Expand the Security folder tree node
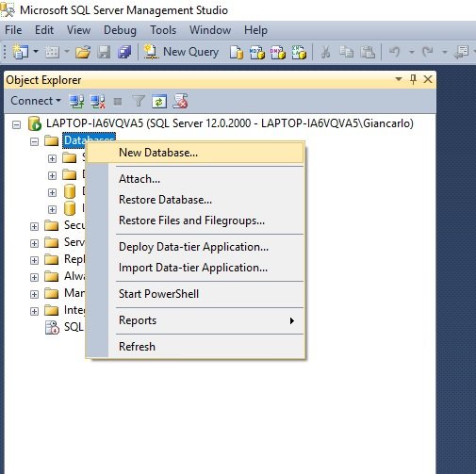Viewport: 476px width, 474px height. (34, 226)
